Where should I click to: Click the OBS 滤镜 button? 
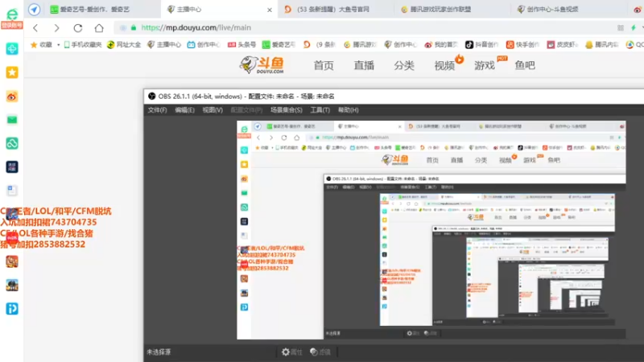pos(320,352)
